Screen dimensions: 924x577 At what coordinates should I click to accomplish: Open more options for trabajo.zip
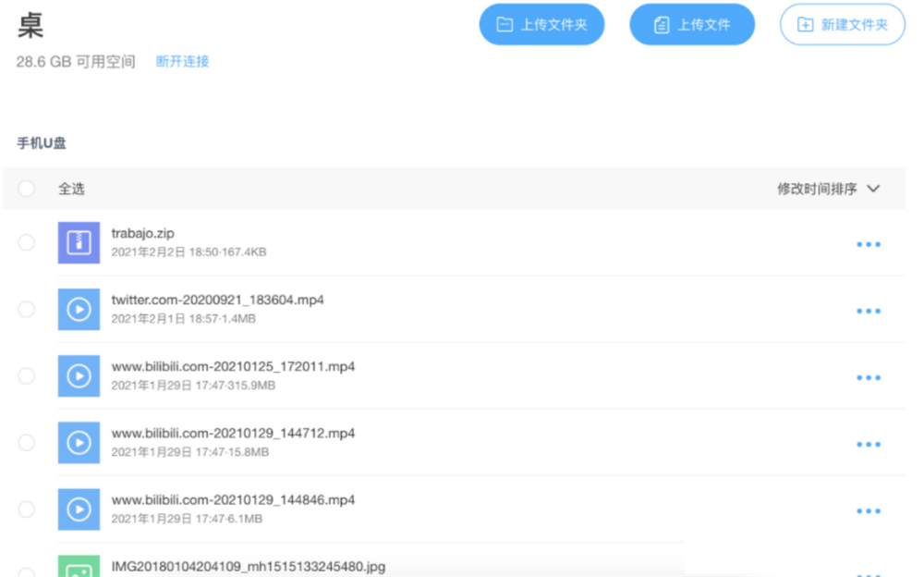click(868, 244)
